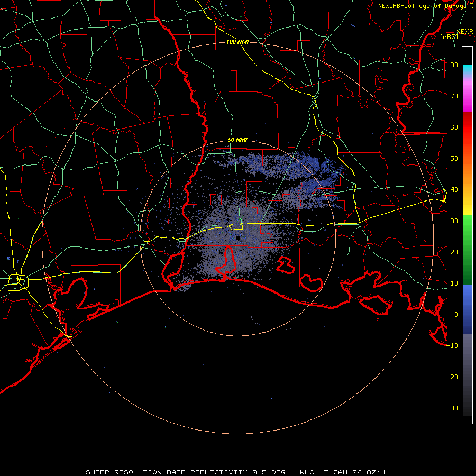Screen dimensions: 476x476
Task: Click the 'SUPER-RESOLUTION BASE REFLECTIVITY' caption text
Action: click(x=167, y=472)
